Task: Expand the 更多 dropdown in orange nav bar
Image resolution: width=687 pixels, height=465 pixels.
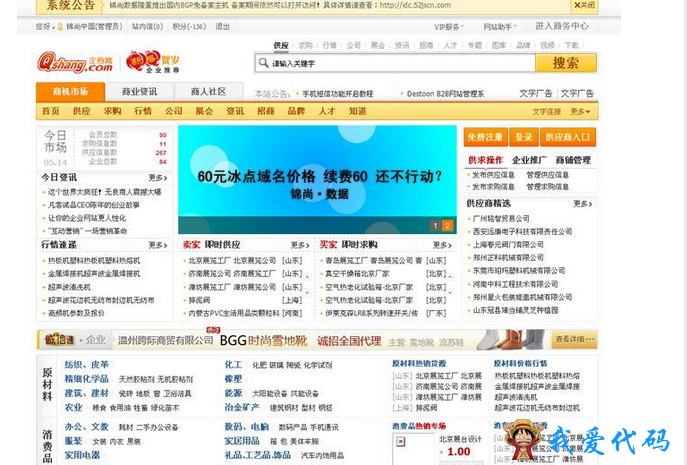Action: (x=580, y=112)
